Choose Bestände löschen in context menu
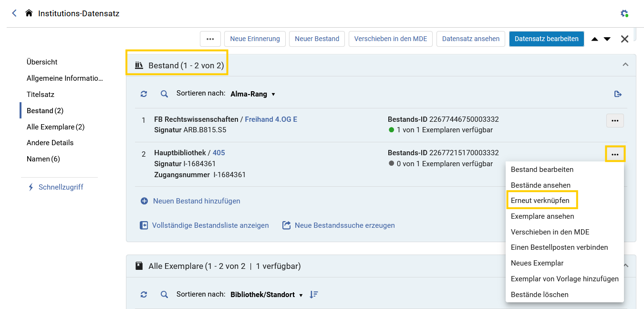Image resolution: width=644 pixels, height=309 pixels. (540, 295)
